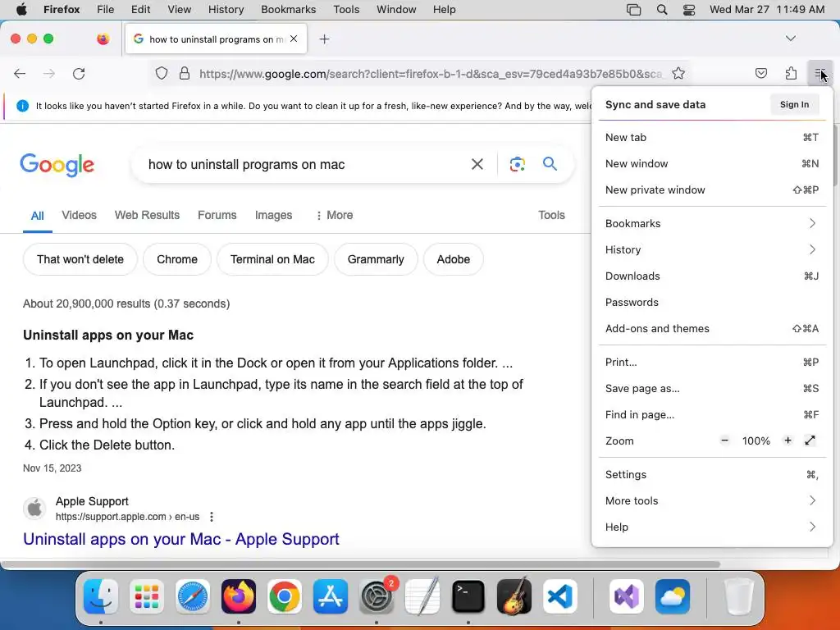Launch Safari from the Dock
Image resolution: width=840 pixels, height=630 pixels.
coord(192,596)
